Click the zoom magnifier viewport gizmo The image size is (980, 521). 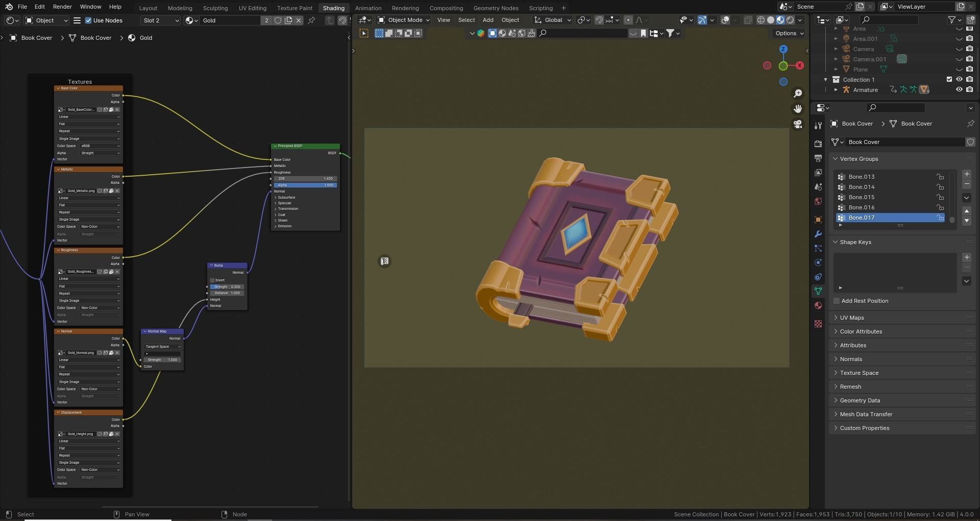coord(798,93)
